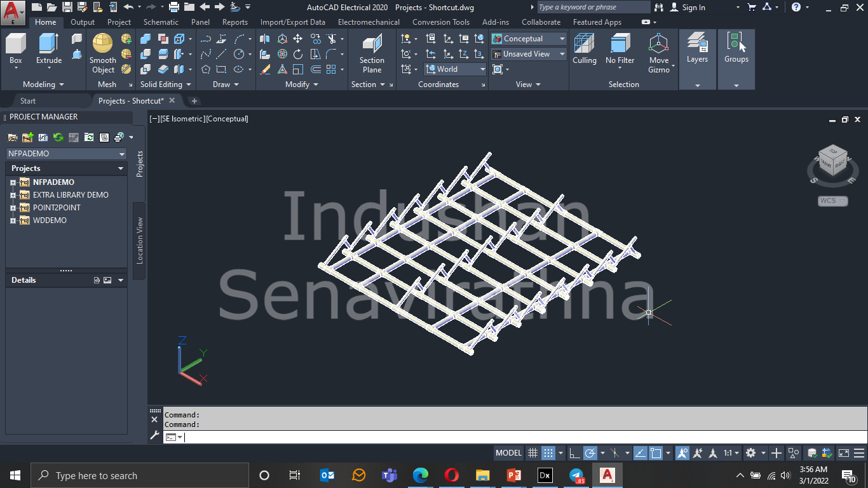This screenshot has width=868, height=488.
Task: Open the Groups panel button
Action: pos(736,48)
